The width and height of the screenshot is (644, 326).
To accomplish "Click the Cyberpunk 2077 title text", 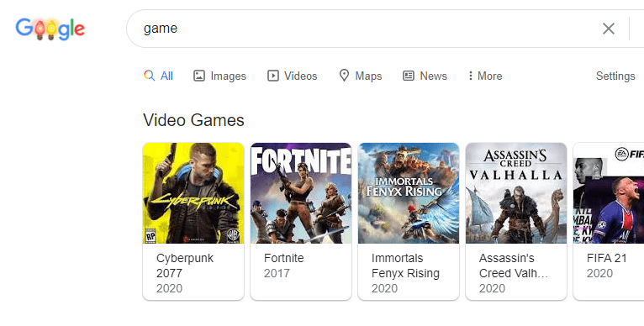I will pos(185,266).
